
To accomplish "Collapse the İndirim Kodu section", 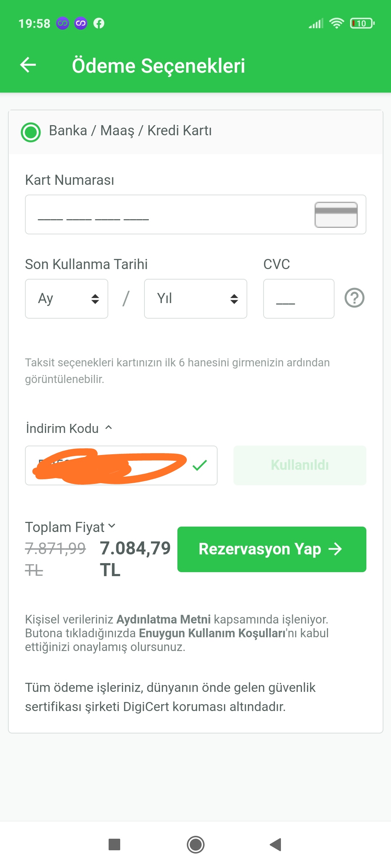I will 69,428.
